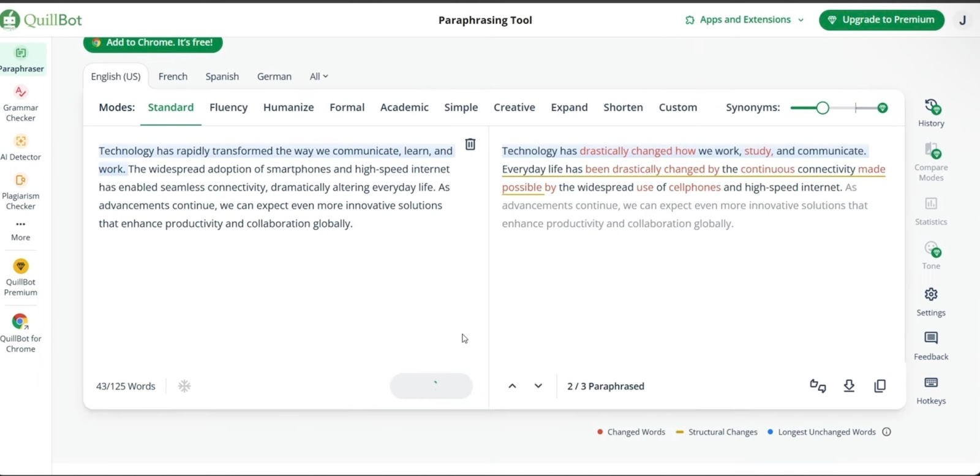Select the Formal mode
The image size is (980, 476).
[347, 107]
